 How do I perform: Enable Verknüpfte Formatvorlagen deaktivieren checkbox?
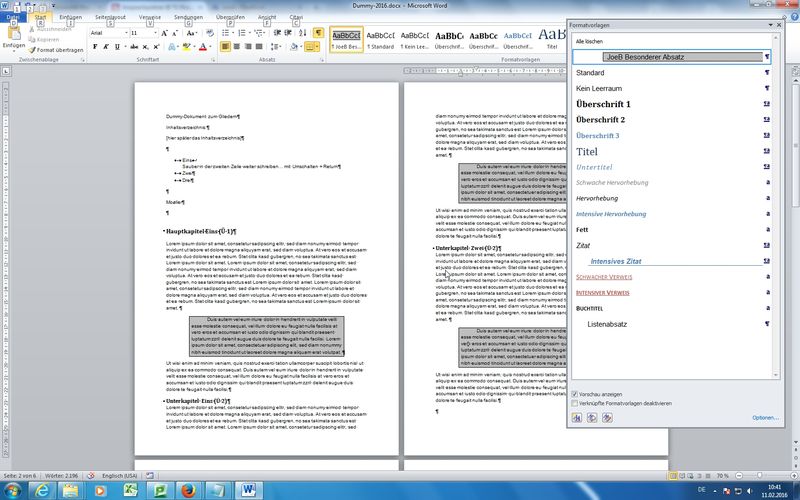pyautogui.click(x=575, y=403)
